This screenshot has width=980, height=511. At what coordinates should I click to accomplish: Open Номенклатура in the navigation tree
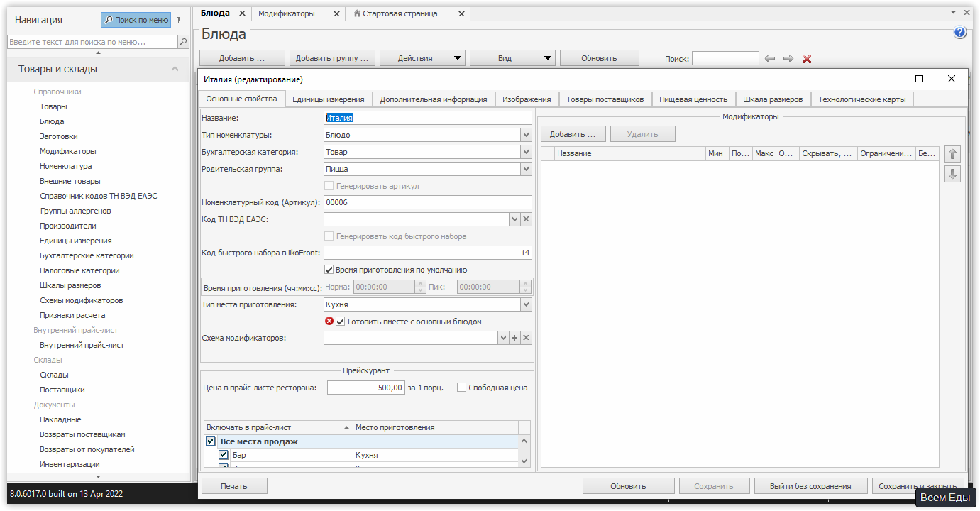point(66,166)
